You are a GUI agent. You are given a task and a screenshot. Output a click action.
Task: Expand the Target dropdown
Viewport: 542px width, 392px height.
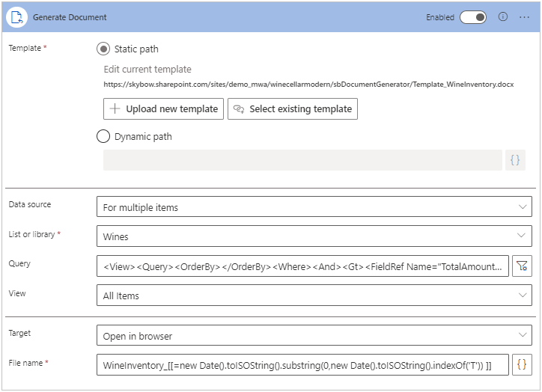pos(314,335)
